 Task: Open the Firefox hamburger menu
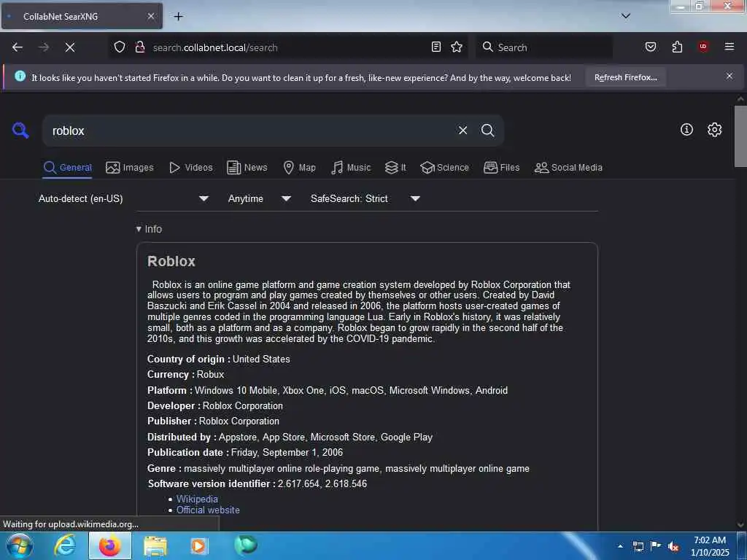[x=729, y=47]
